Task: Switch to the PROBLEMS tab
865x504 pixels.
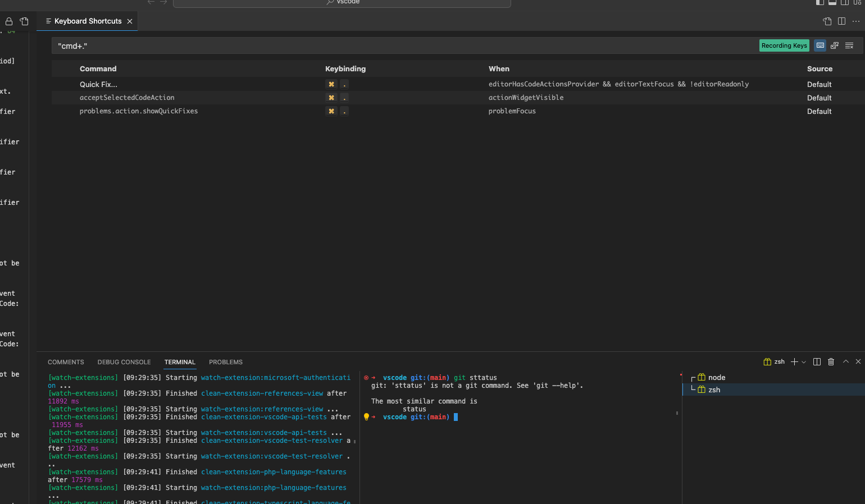Action: (225, 362)
